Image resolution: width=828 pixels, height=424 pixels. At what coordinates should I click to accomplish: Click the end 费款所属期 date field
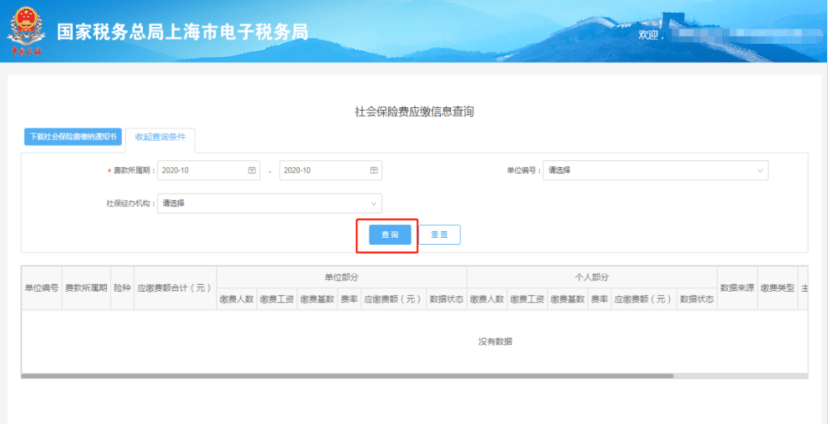click(x=322, y=171)
